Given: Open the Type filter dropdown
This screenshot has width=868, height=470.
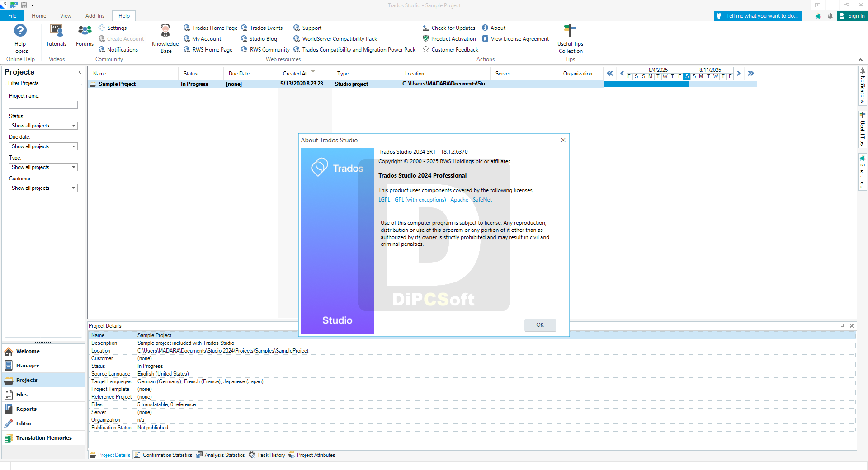Looking at the screenshot, I should point(43,167).
